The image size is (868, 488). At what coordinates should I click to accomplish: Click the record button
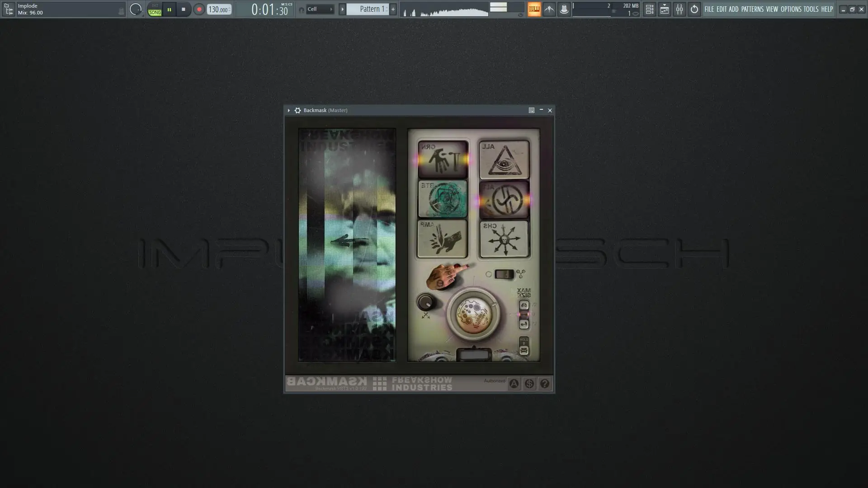pyautogui.click(x=199, y=9)
